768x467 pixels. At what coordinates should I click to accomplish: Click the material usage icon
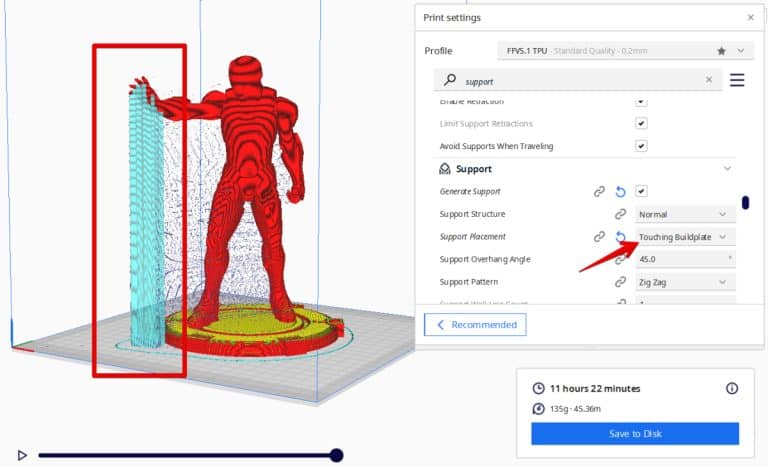click(538, 409)
